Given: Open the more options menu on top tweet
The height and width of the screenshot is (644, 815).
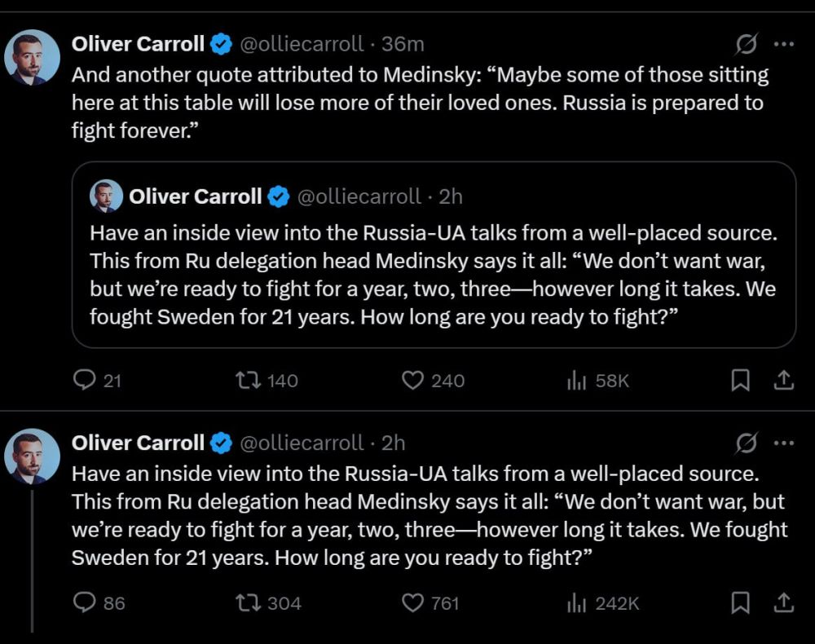Looking at the screenshot, I should coord(783,43).
